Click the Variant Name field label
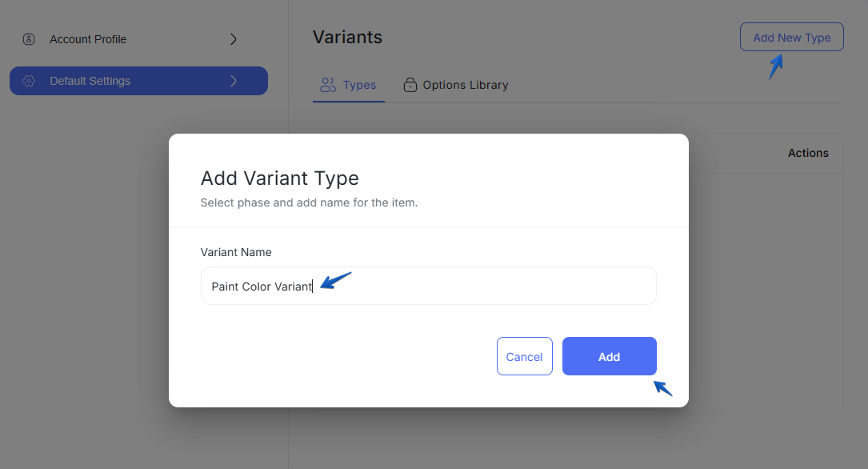The width and height of the screenshot is (868, 469). point(236,252)
